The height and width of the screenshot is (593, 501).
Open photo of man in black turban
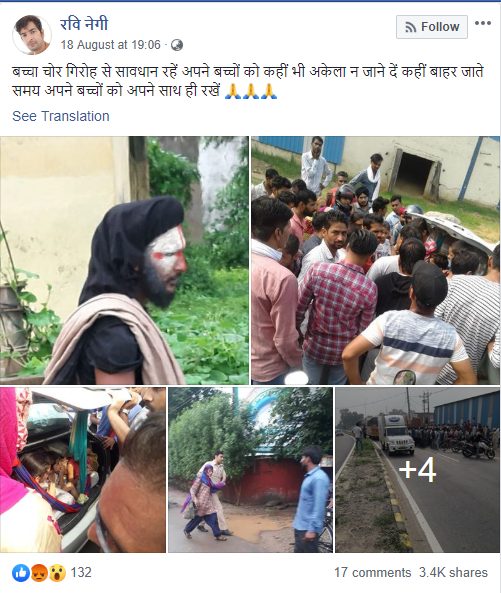coord(124,260)
